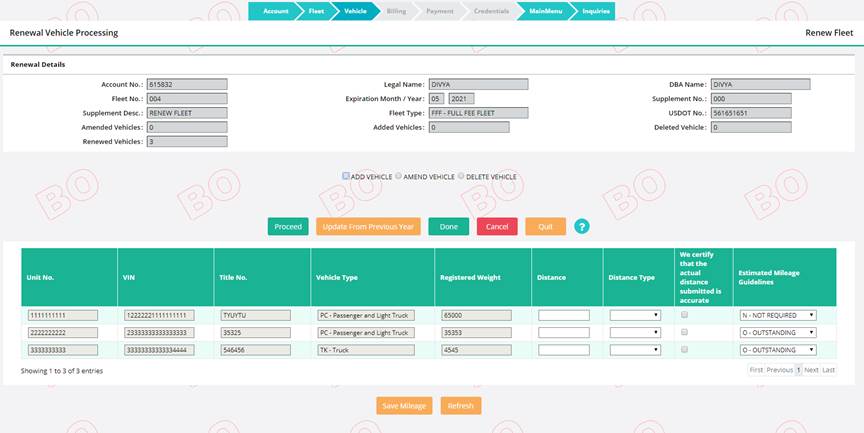Image resolution: width=864 pixels, height=433 pixels.
Task: Click the red Cancel button
Action: point(496,227)
